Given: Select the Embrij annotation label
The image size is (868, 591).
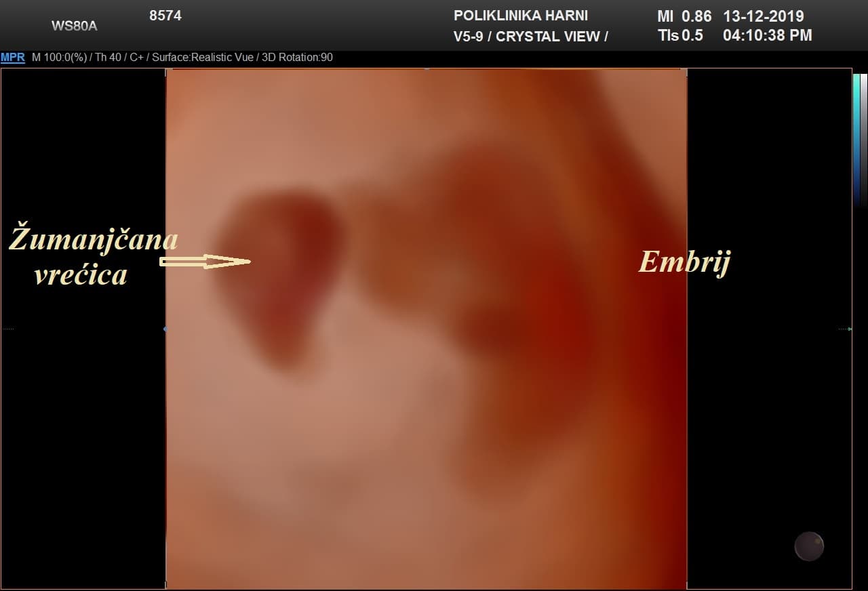Looking at the screenshot, I should [x=684, y=262].
